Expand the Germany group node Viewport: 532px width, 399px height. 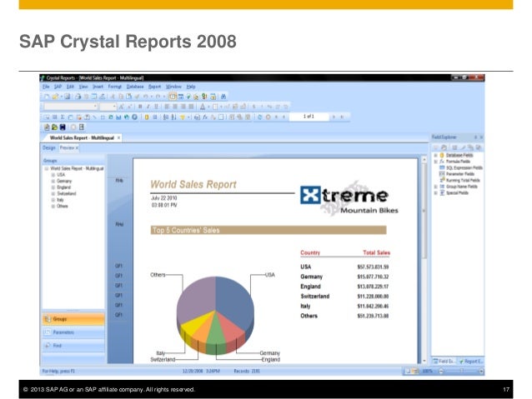click(x=53, y=182)
